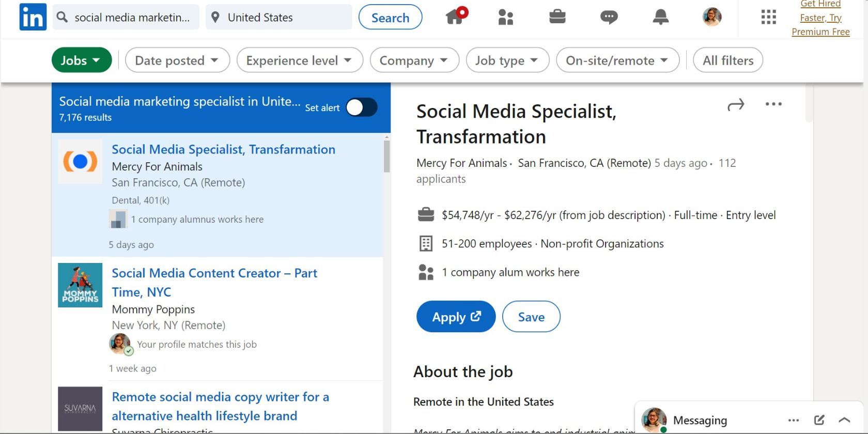Click Mercy For Animals in job details

point(461,163)
